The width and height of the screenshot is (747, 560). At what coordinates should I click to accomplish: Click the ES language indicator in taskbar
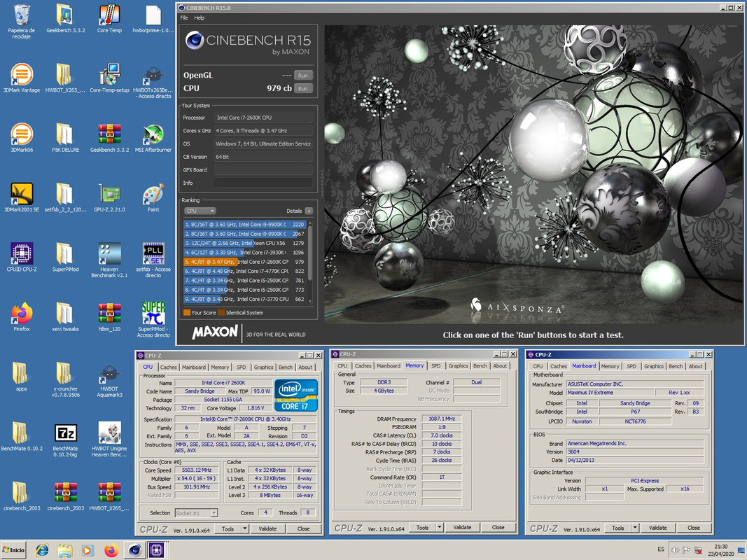tap(661, 549)
